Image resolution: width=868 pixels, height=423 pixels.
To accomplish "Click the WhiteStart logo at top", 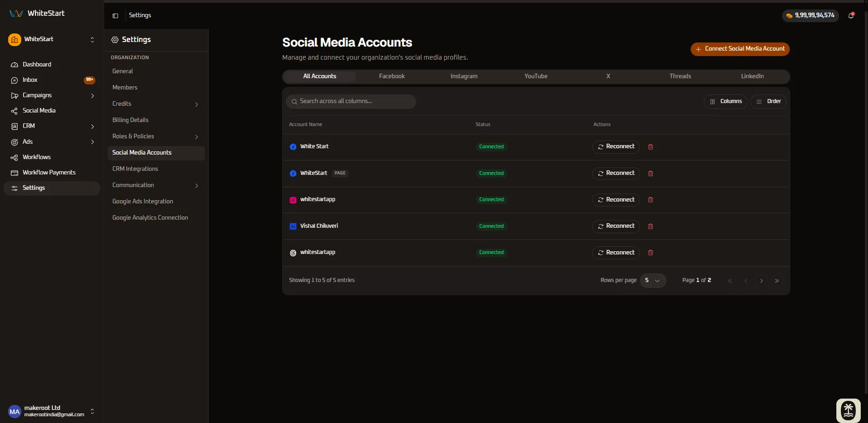I will coord(37,14).
